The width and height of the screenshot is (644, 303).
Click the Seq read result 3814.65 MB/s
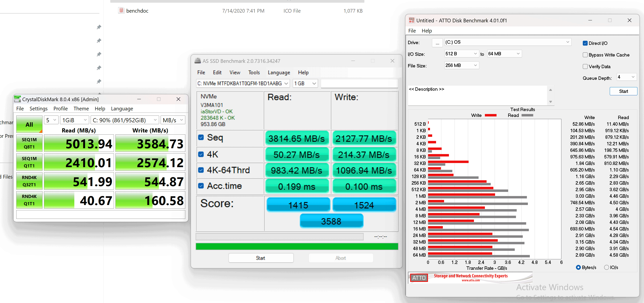pyautogui.click(x=297, y=138)
